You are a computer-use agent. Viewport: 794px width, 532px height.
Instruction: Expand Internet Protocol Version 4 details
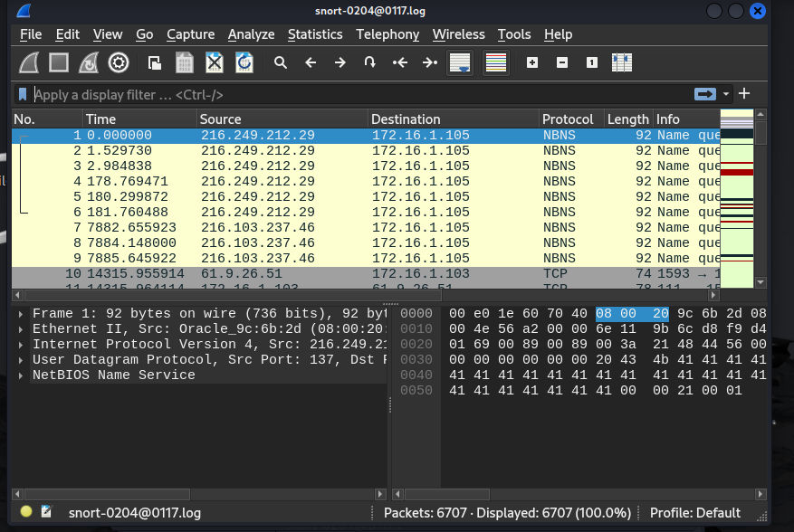(x=22, y=345)
